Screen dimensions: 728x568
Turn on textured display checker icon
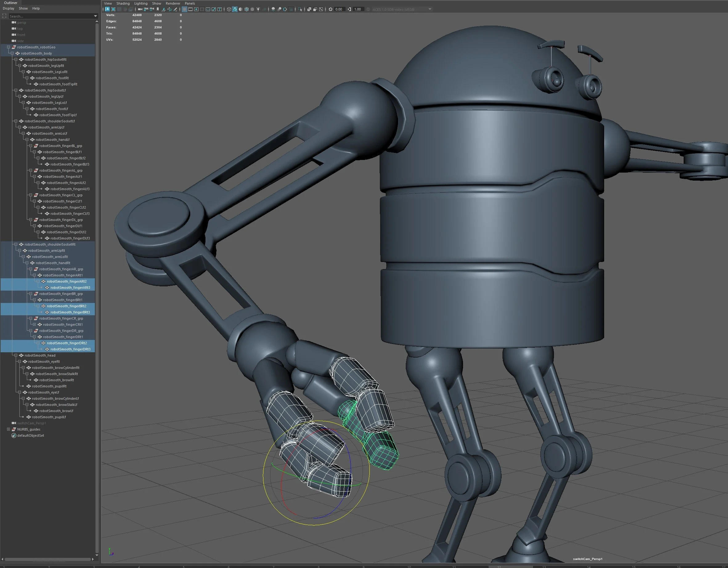click(x=252, y=9)
